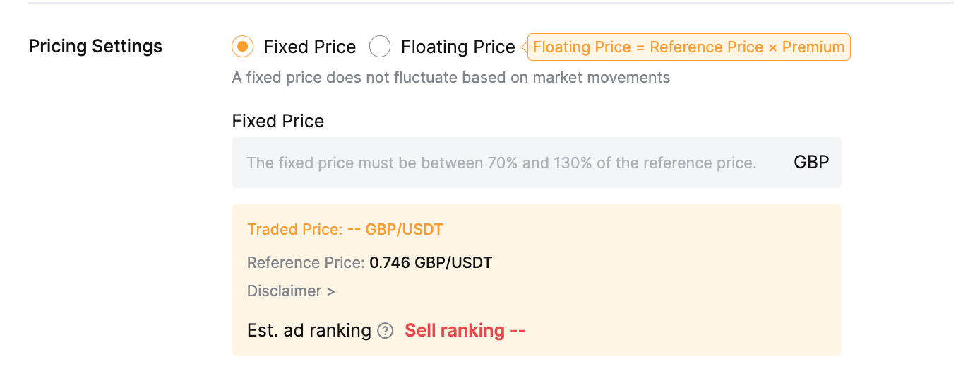Select the Floating Price radio button
Screen dimensions: 980x386
380,47
